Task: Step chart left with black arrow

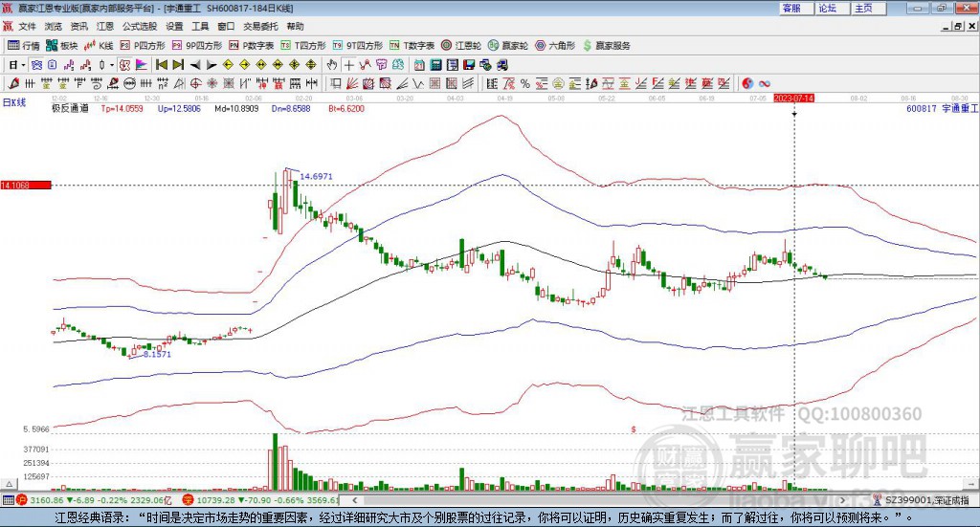Action: point(195,65)
